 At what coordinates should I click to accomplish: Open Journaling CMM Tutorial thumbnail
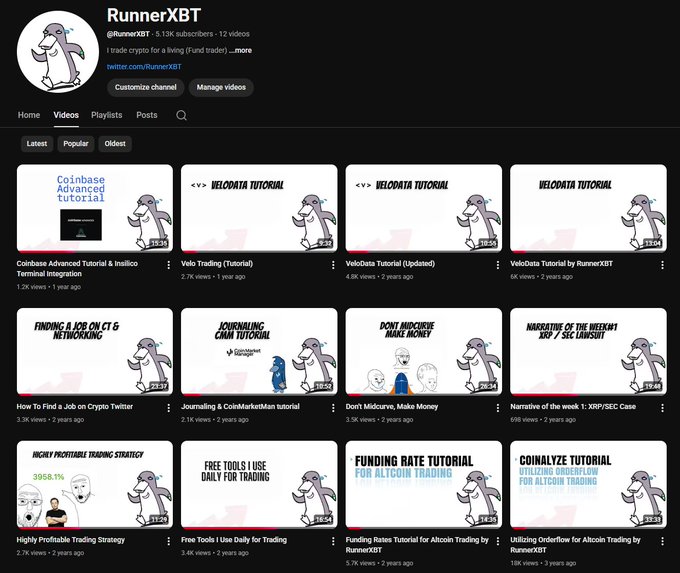[259, 352]
